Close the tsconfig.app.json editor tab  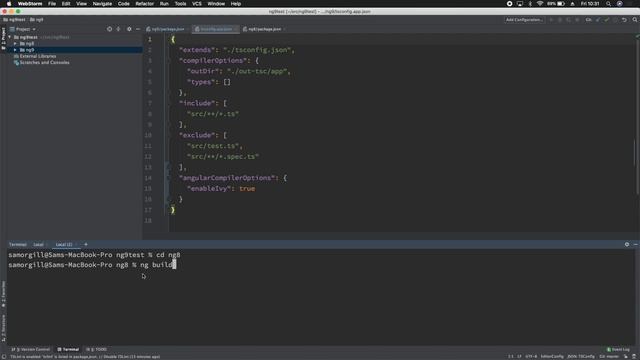236,29
